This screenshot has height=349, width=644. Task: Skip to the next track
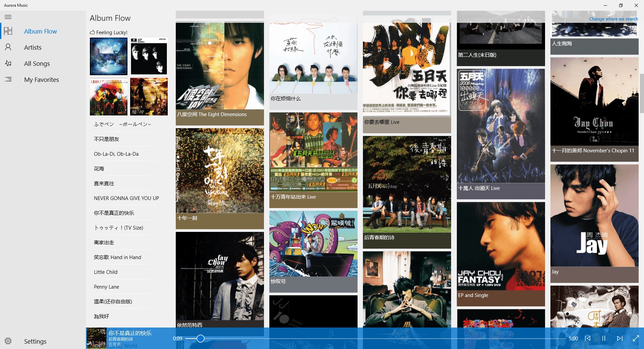coord(620,339)
